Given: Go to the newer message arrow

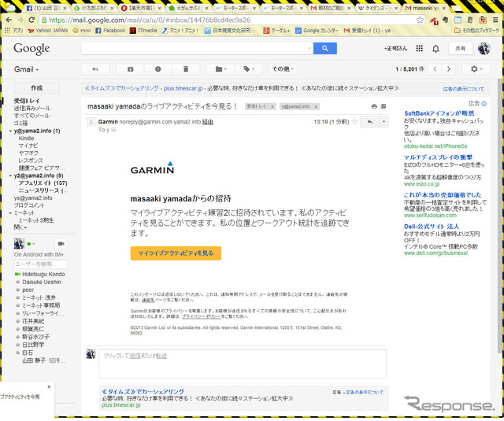Looking at the screenshot, I should pyautogui.click(x=435, y=69).
